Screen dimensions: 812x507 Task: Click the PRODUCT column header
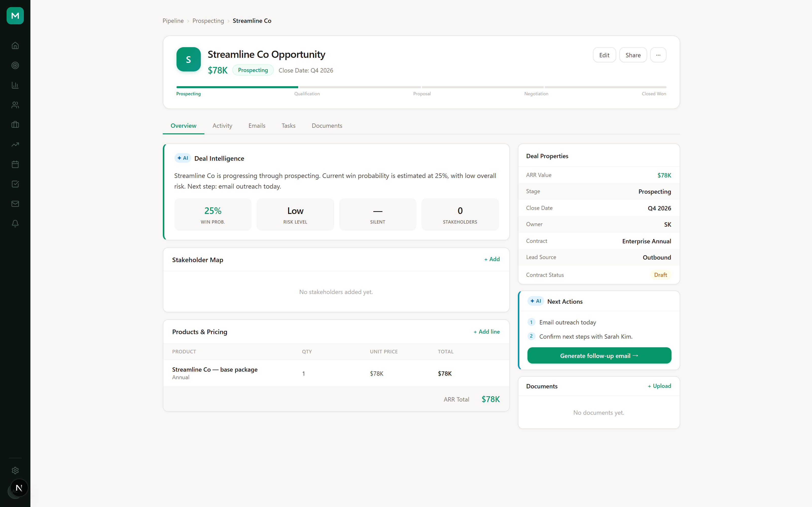click(184, 352)
